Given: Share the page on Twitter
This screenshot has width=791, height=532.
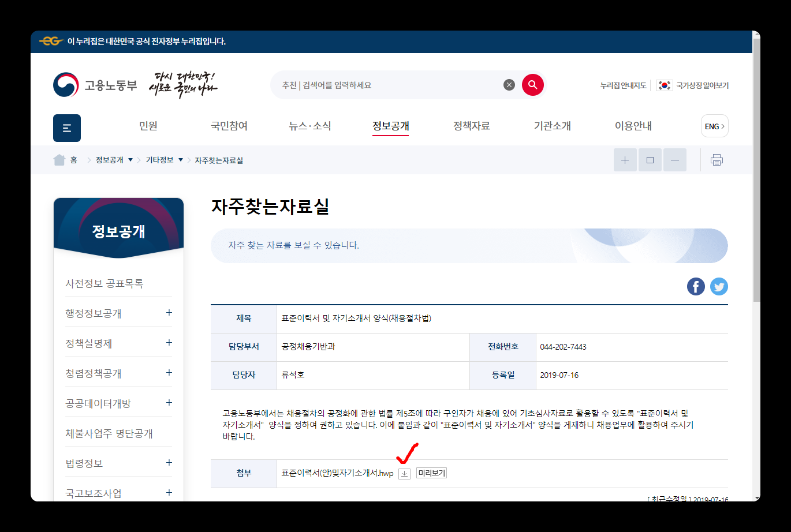Looking at the screenshot, I should pyautogui.click(x=719, y=286).
